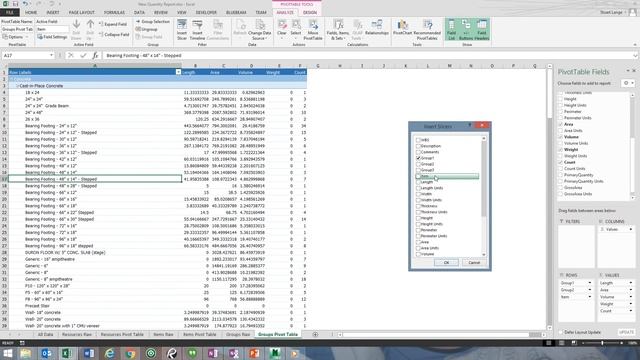
Task: Check PrimaryQuantity in PivotTable Fields list
Action: 560,175
